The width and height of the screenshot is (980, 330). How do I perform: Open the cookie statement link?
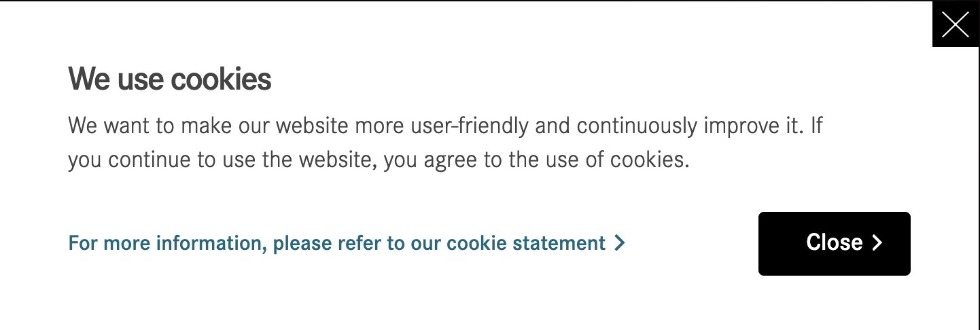click(x=347, y=243)
